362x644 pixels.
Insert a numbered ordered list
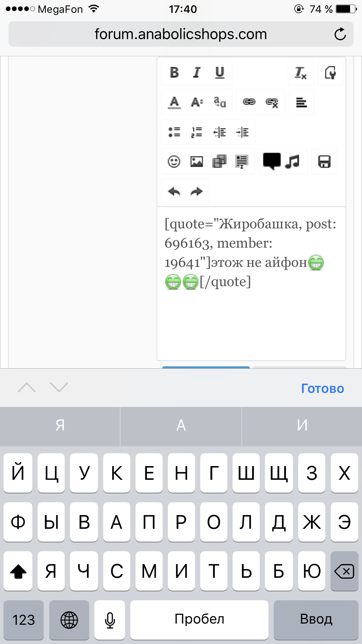(197, 132)
